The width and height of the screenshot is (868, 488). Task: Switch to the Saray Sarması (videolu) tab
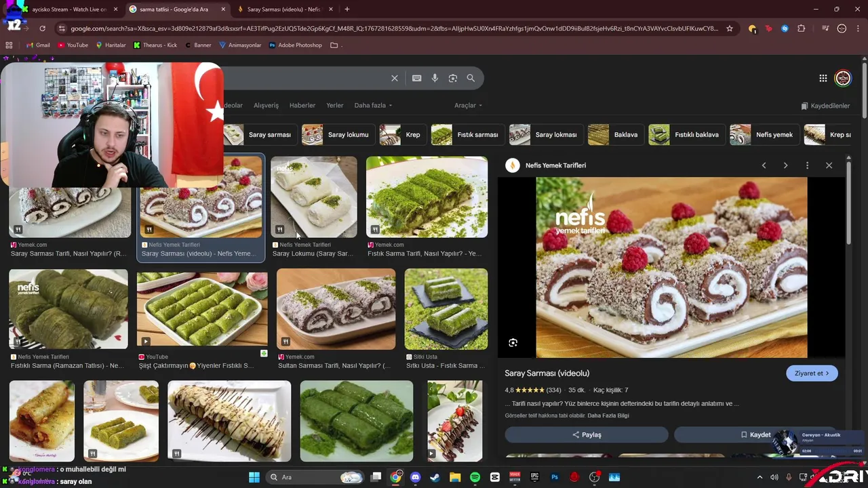285,9
